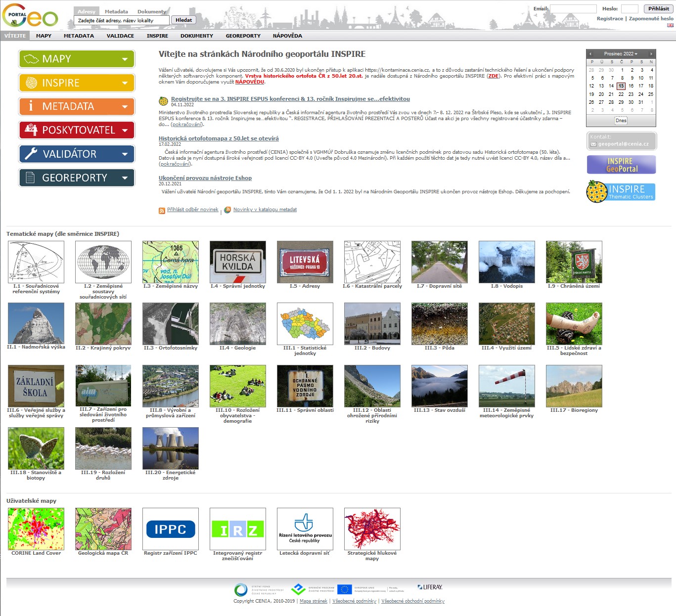676x616 pixels.
Task: Open the CORINE Land Cover map thumbnail
Action: (36, 529)
